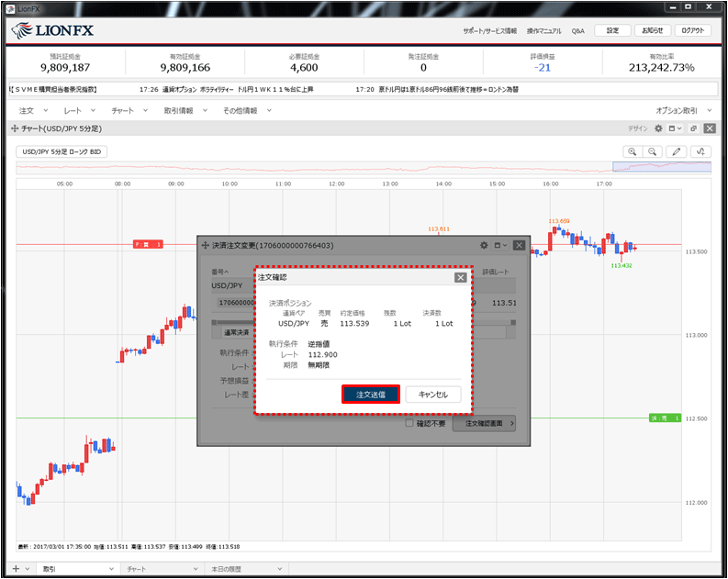
Task: Open the 注文 menu
Action: pos(33,110)
